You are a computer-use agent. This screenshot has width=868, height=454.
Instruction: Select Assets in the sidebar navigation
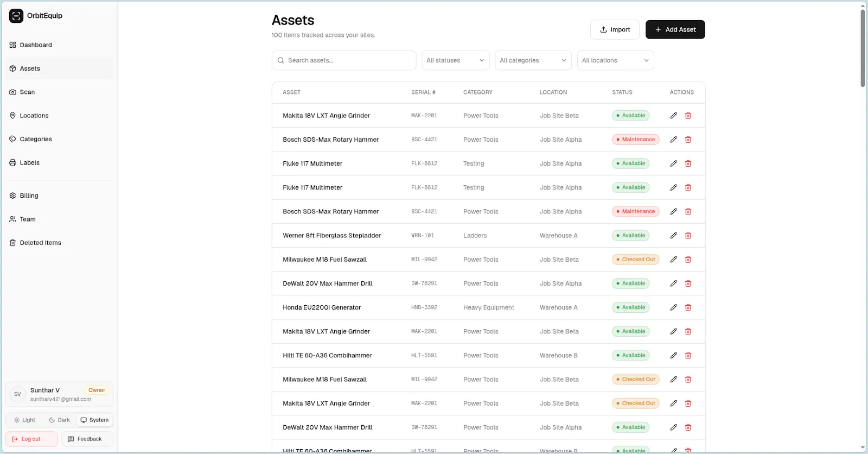tap(60, 68)
